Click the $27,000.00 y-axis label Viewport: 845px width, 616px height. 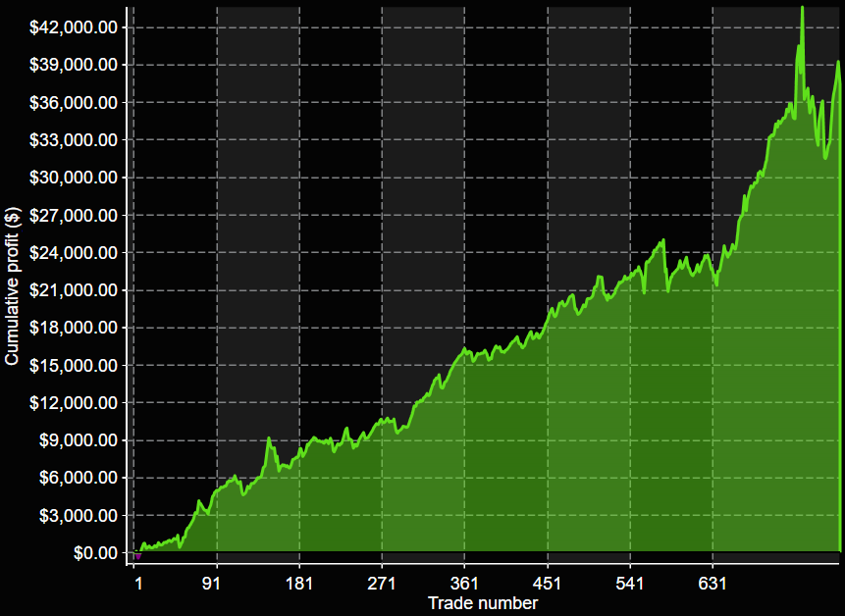point(74,216)
